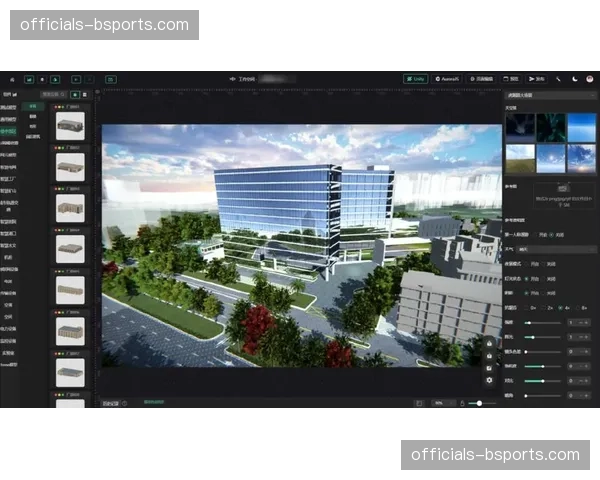The height and width of the screenshot is (480, 600).
Task: Click the AuroraJS engine button
Action: (449, 78)
